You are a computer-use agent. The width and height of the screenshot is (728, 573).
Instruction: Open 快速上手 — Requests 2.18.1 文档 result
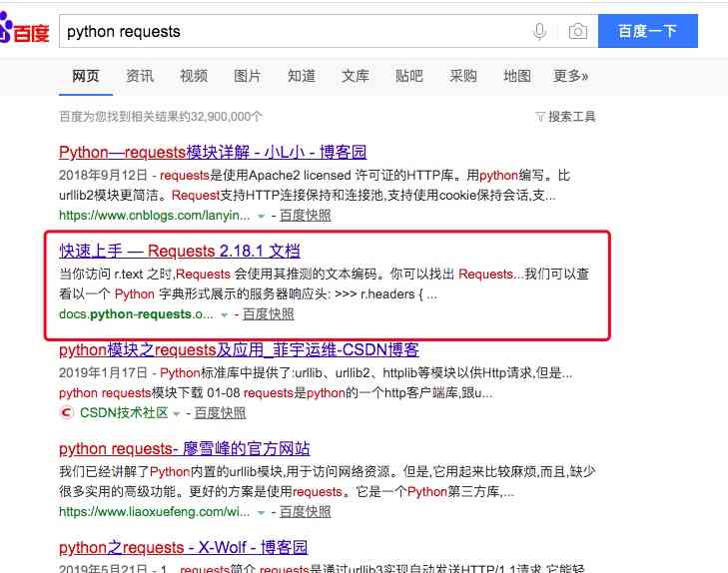[180, 251]
